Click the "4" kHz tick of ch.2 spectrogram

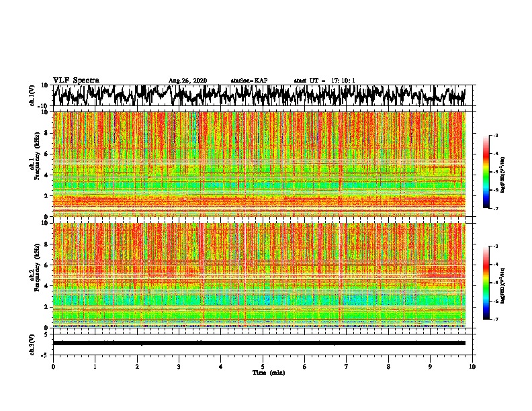[x=46, y=286]
